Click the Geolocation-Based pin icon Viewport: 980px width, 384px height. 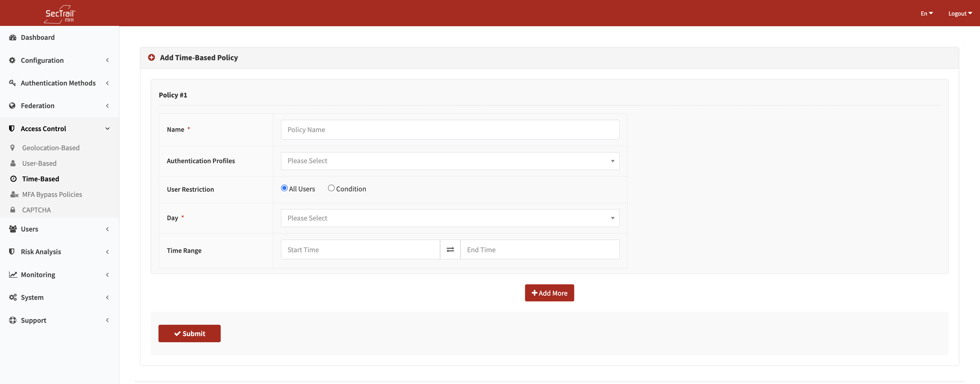[13, 148]
